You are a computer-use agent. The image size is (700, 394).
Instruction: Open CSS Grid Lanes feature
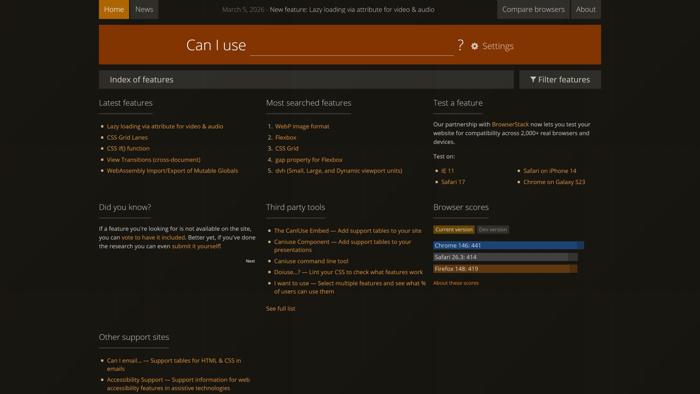coord(127,137)
